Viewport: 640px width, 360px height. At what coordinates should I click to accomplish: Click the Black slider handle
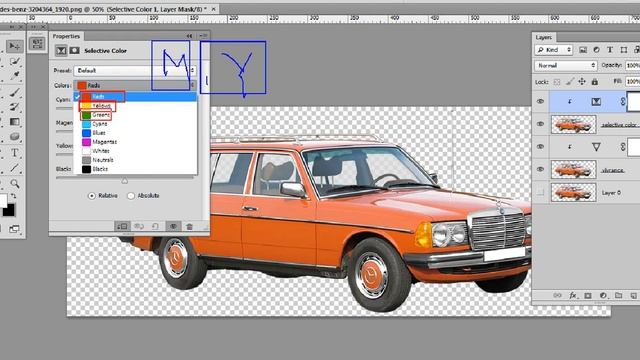pyautogui.click(x=124, y=180)
